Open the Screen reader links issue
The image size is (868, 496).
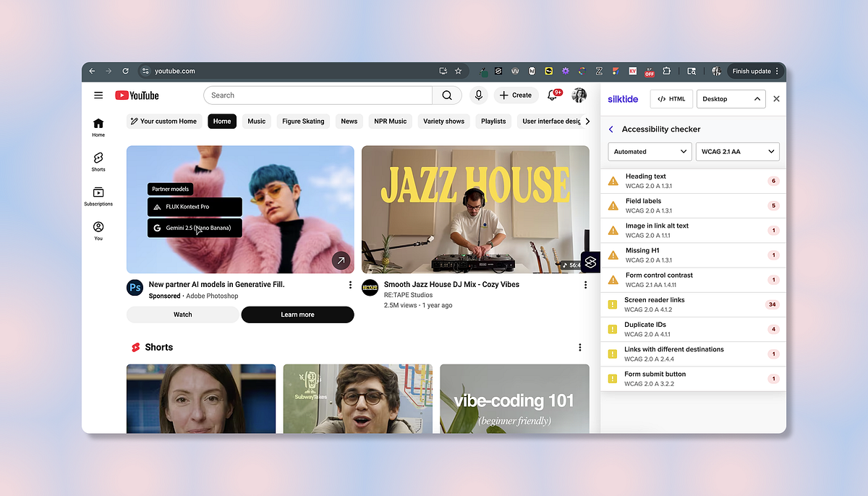[693, 304]
